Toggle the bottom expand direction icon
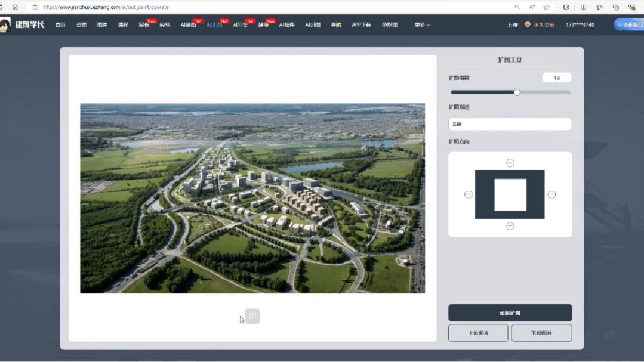644x362 pixels. 510,226
